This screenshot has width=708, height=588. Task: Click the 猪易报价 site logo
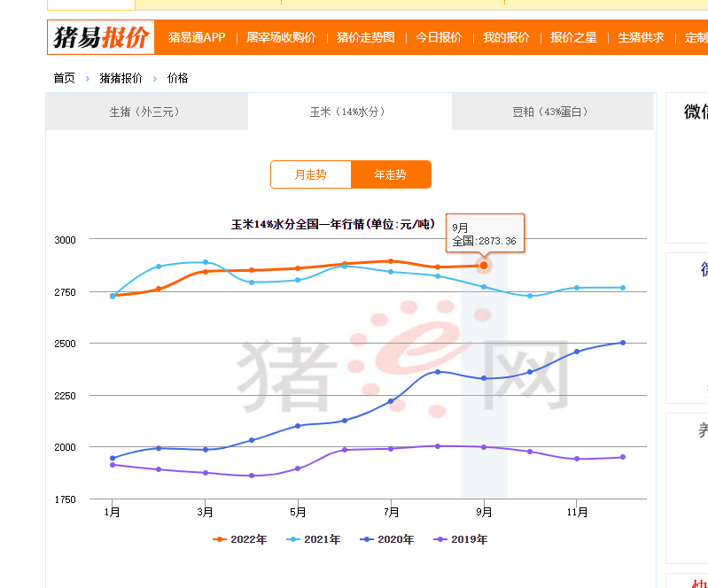[101, 37]
